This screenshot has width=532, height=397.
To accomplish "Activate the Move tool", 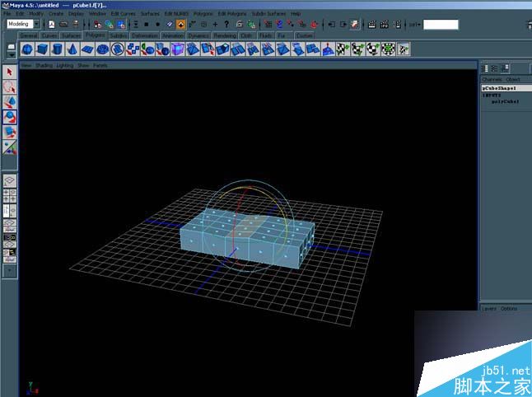I will click(x=10, y=102).
